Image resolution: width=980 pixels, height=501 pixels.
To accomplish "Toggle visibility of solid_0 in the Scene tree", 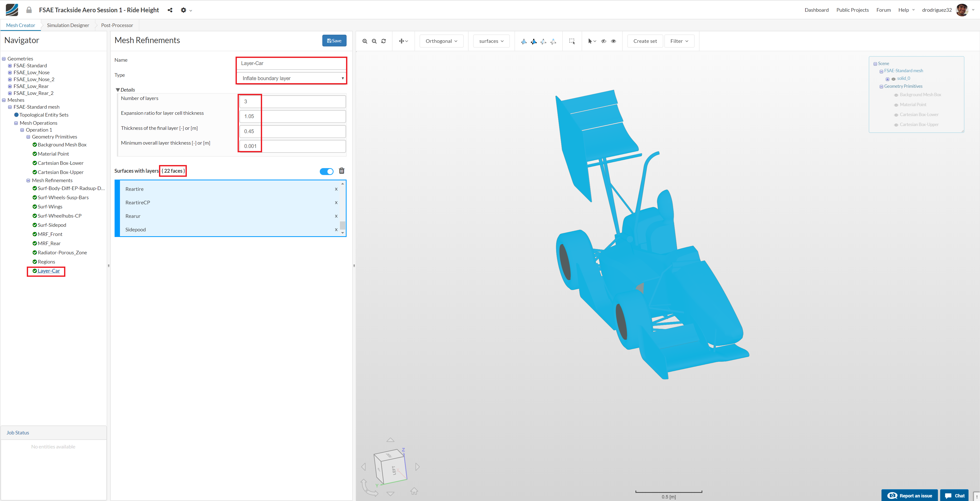I will [x=893, y=79].
